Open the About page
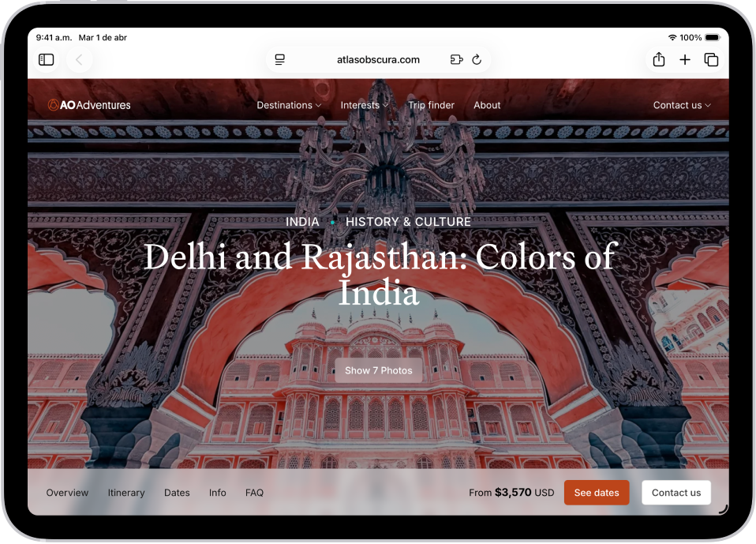Image resolution: width=756 pixels, height=544 pixels. (x=487, y=105)
